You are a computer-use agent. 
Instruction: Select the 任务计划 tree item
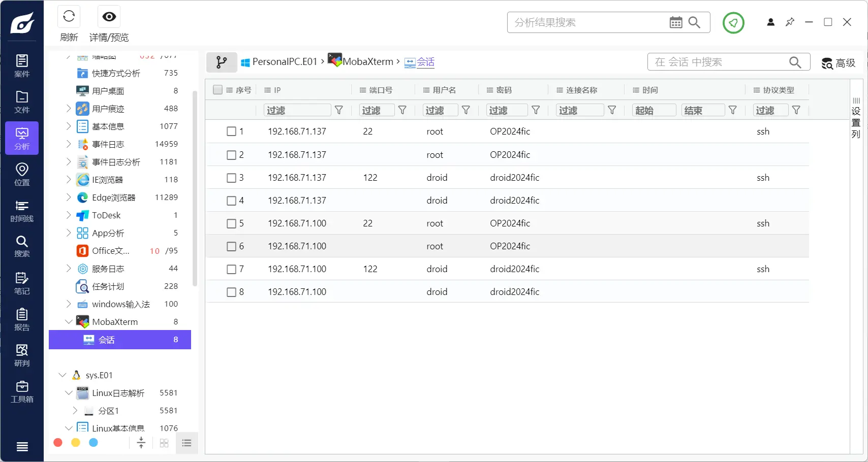pyautogui.click(x=108, y=286)
